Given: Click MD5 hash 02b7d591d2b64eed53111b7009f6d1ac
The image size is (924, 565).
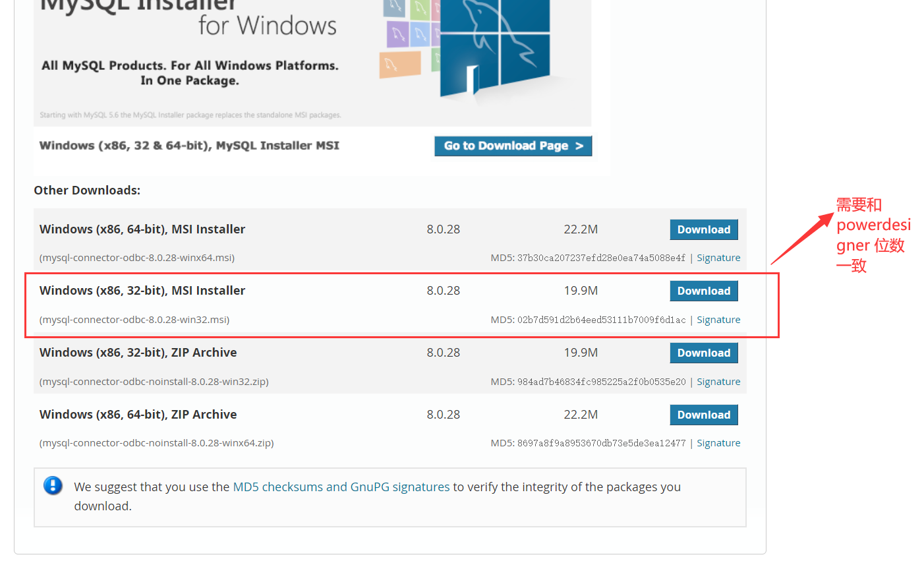Looking at the screenshot, I should (x=601, y=320).
